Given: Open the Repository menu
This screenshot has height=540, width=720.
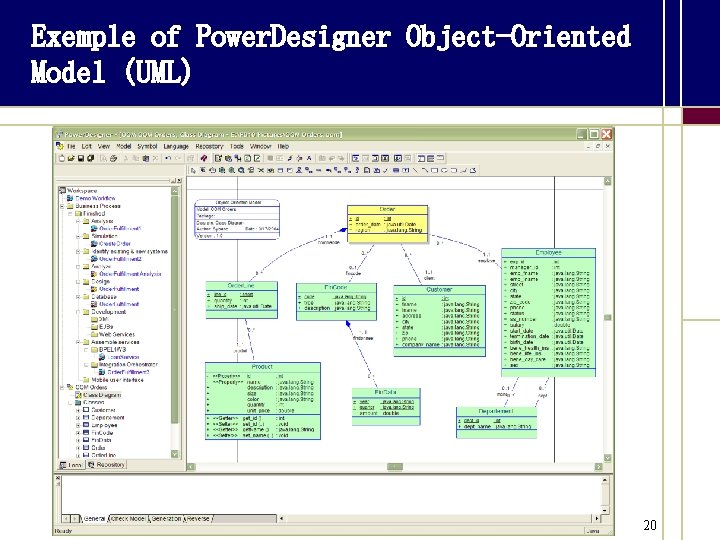Looking at the screenshot, I should coord(209,146).
